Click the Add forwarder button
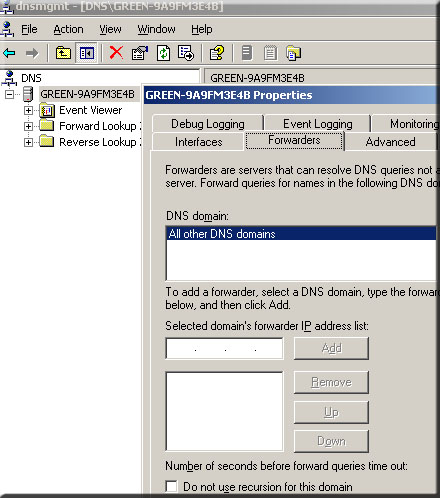Screen dimensions: 440x498 tap(331, 348)
